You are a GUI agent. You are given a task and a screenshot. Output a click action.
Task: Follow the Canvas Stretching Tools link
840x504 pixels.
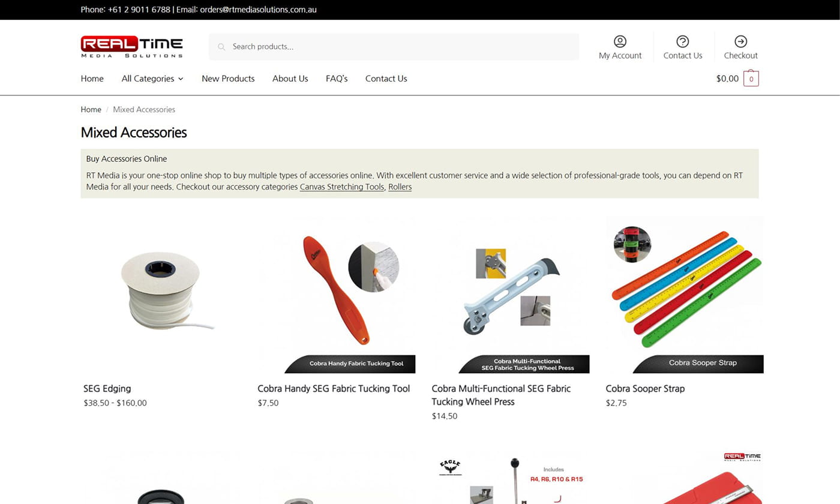click(342, 187)
